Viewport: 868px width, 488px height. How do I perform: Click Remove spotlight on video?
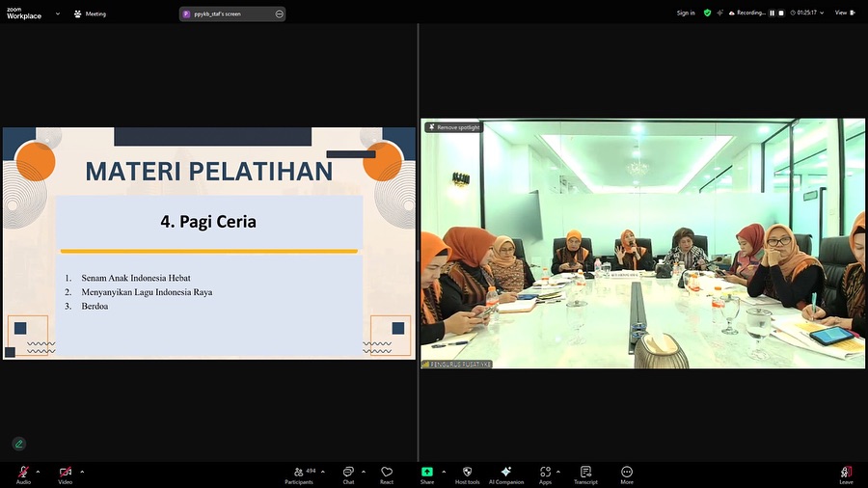click(453, 127)
